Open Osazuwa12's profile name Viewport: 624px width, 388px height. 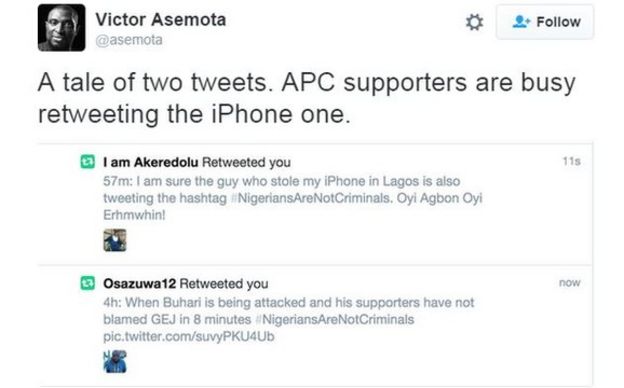[x=139, y=283]
